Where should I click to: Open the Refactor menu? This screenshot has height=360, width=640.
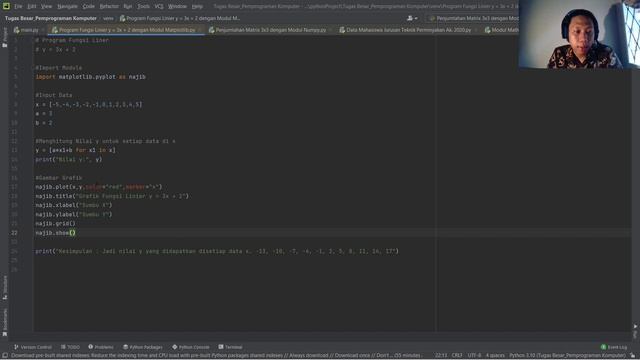(109, 7)
